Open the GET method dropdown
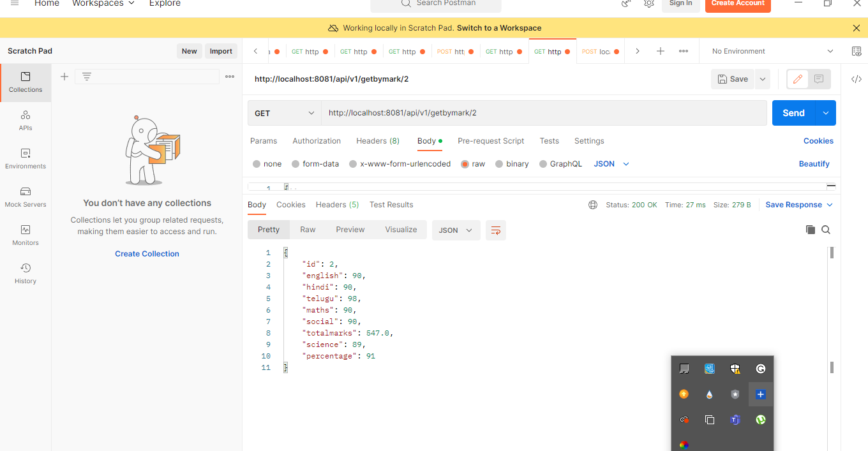 coord(284,113)
